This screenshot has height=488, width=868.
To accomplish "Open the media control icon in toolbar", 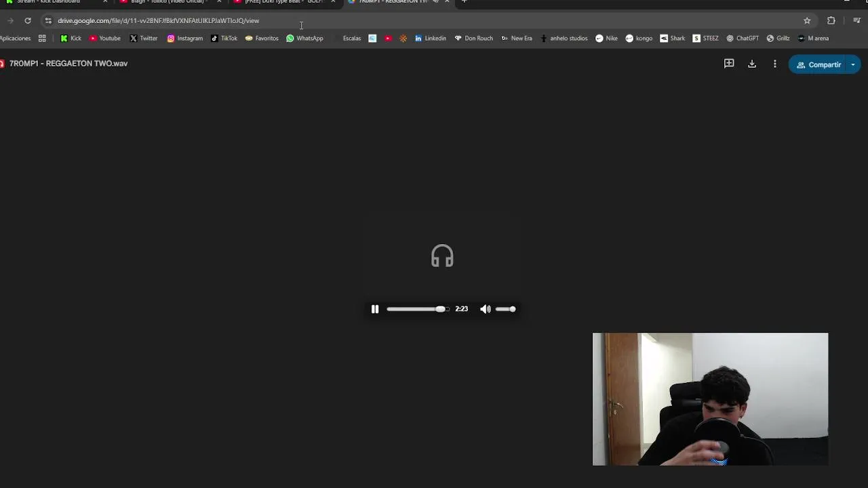I will pos(856,20).
